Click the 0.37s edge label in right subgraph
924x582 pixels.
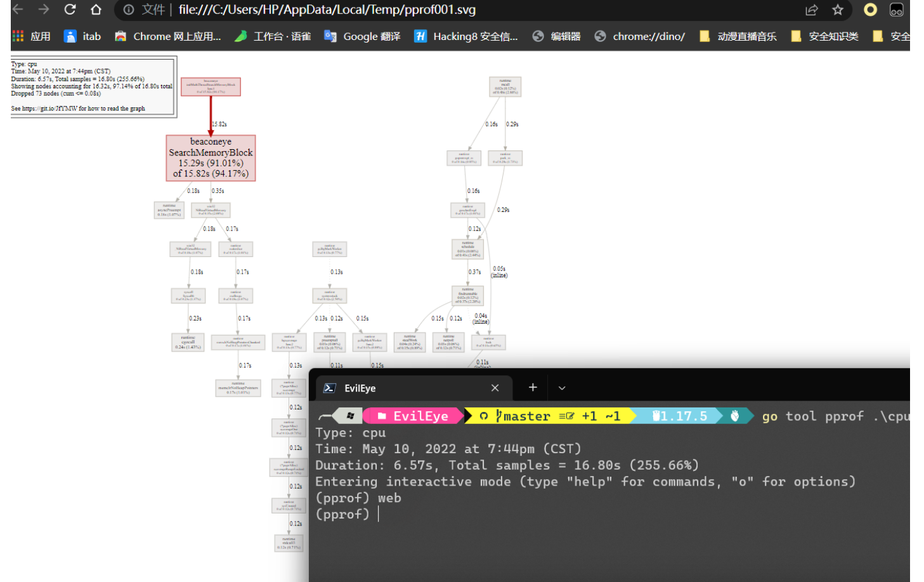(x=475, y=272)
